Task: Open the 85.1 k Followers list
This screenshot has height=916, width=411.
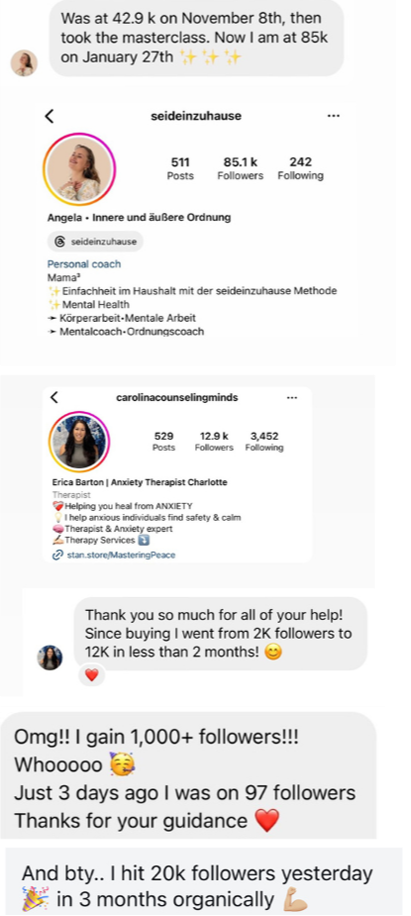Action: (x=240, y=169)
